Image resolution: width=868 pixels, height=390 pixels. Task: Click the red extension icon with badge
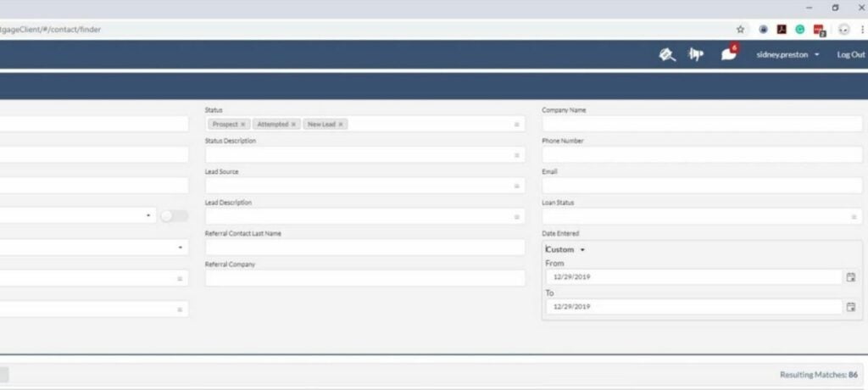pyautogui.click(x=820, y=31)
